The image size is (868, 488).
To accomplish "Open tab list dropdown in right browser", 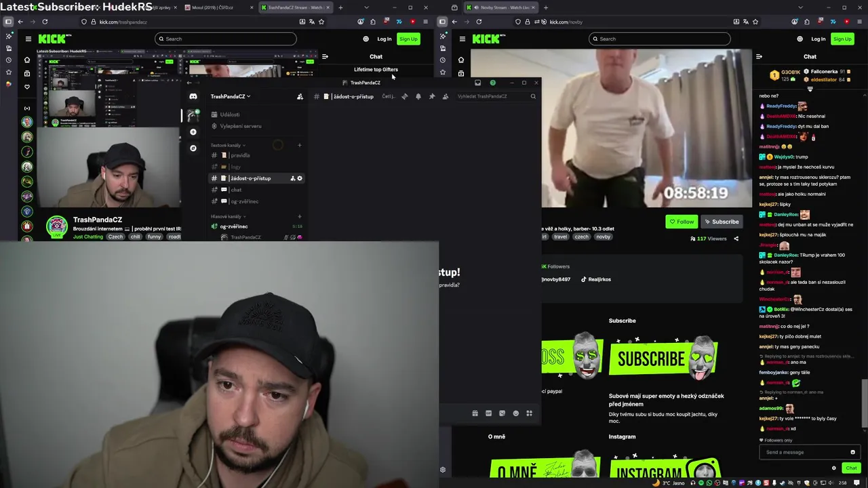I will pyautogui.click(x=800, y=7).
